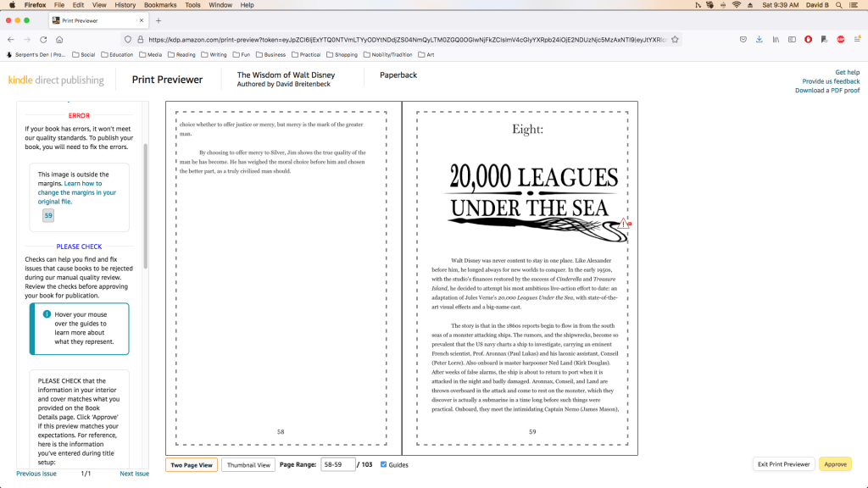Click the margin error warning triangle icon

[x=624, y=223]
